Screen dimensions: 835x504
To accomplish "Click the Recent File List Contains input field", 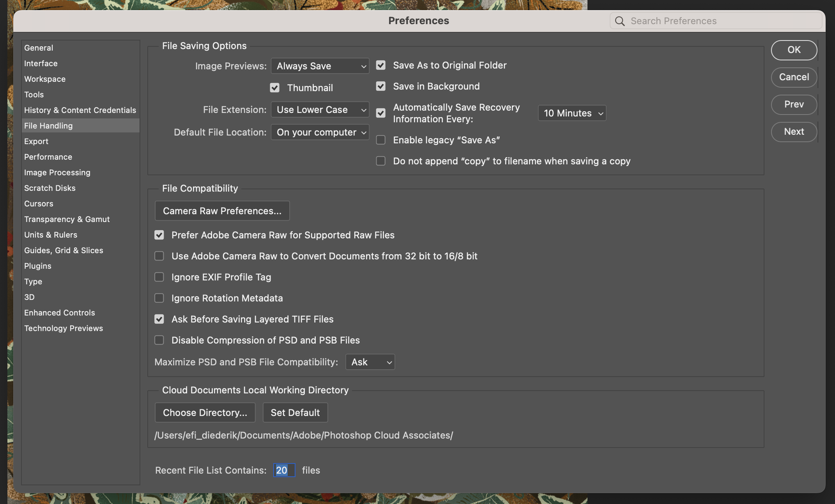I will (283, 470).
